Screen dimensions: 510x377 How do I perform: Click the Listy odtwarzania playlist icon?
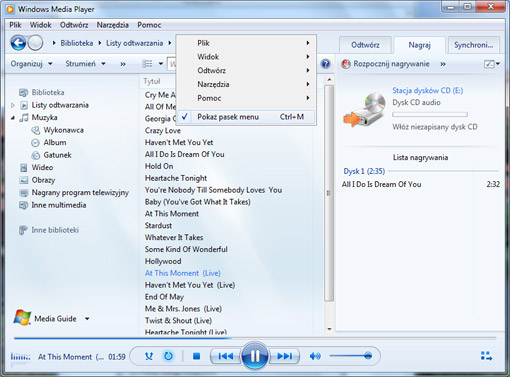tap(24, 105)
